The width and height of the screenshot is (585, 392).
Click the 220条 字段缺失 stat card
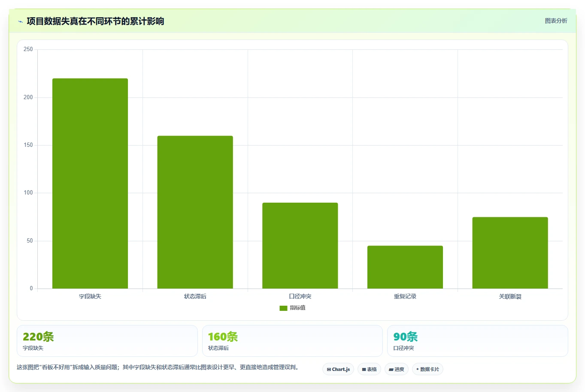[107, 341]
